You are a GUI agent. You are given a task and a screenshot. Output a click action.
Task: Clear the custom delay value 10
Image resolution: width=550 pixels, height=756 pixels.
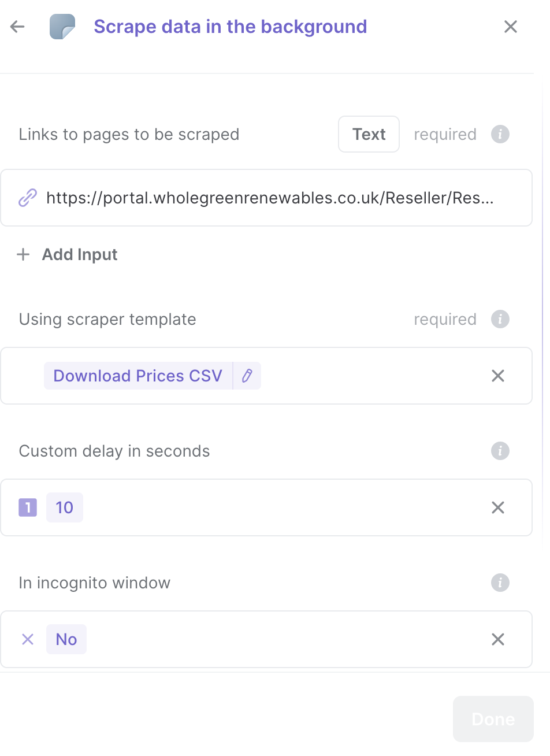click(x=498, y=507)
